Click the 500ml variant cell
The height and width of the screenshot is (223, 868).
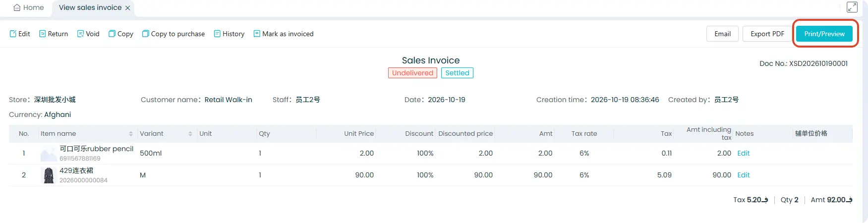pos(151,153)
